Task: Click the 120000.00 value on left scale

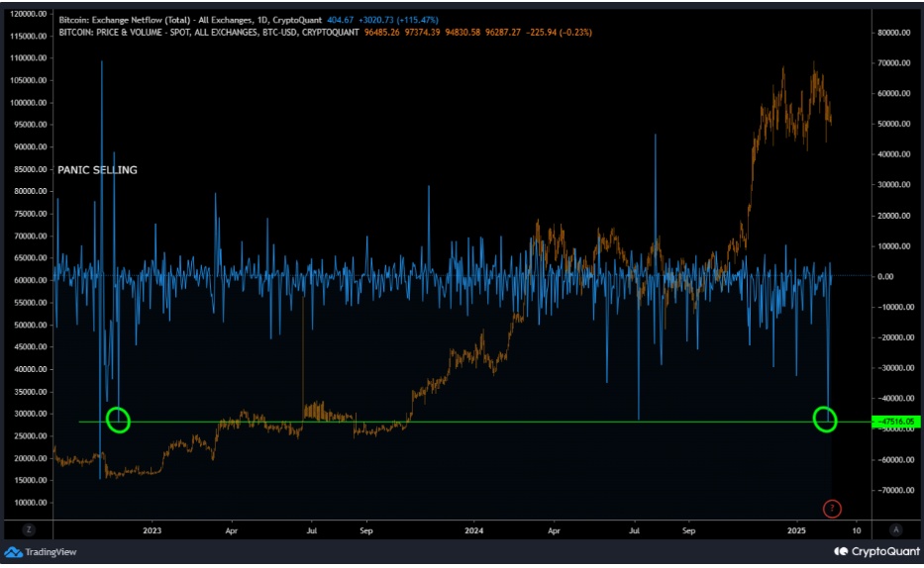Action: tap(28, 14)
